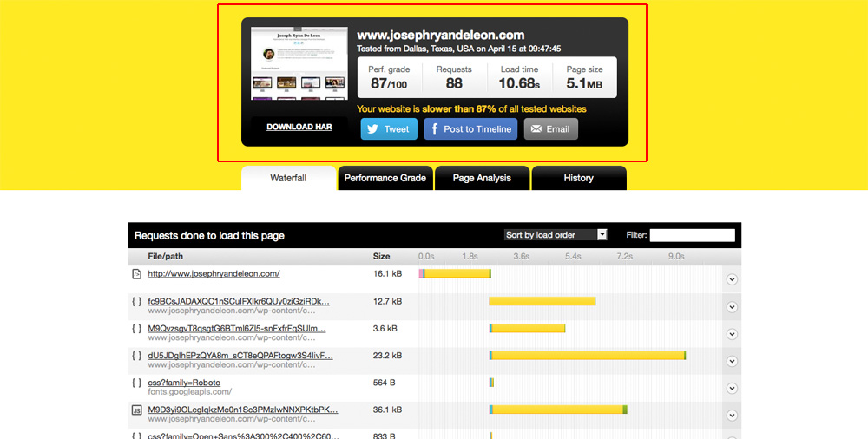Image resolution: width=868 pixels, height=439 pixels.
Task: Click the braces icon beside css?family=Roboto
Action: coord(136,383)
